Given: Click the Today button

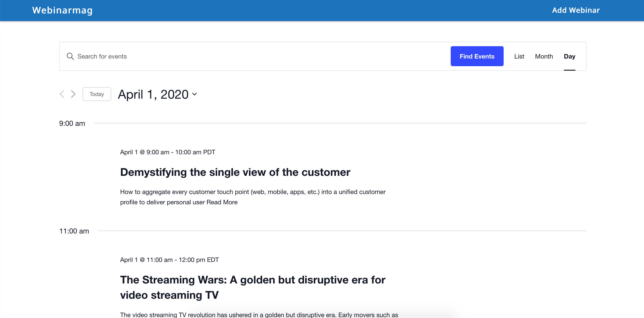Looking at the screenshot, I should pyautogui.click(x=97, y=94).
